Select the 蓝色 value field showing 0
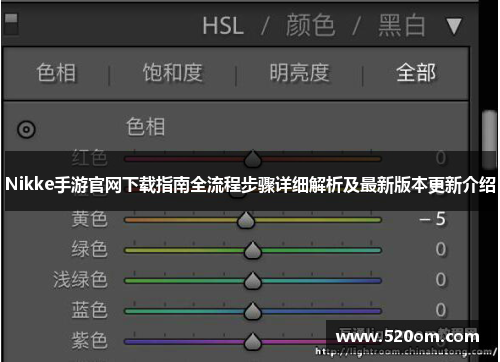This screenshot has height=362, width=500. point(441,310)
